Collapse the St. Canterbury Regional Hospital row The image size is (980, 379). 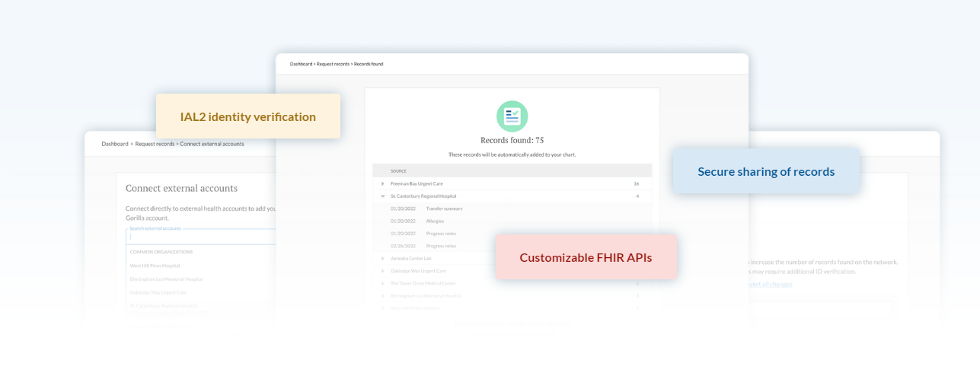[383, 196]
